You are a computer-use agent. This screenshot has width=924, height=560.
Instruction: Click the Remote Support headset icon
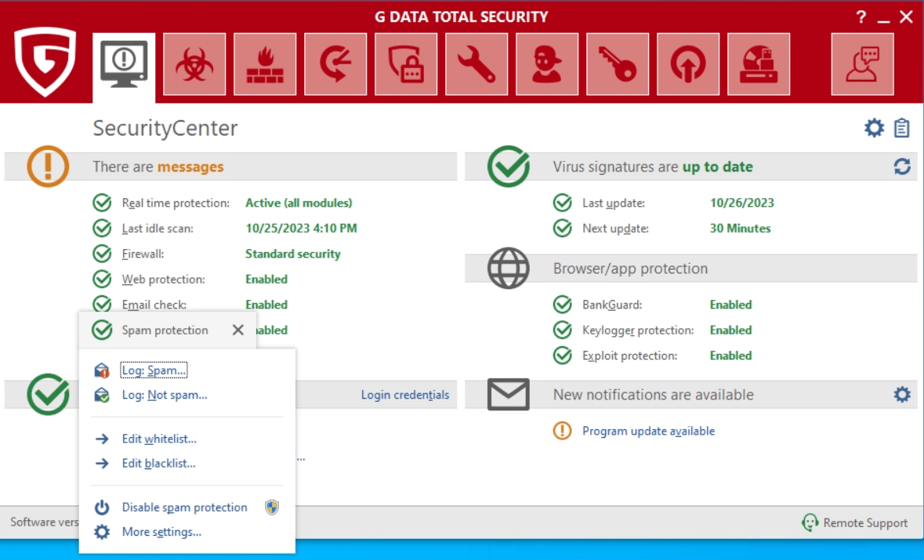(x=810, y=523)
